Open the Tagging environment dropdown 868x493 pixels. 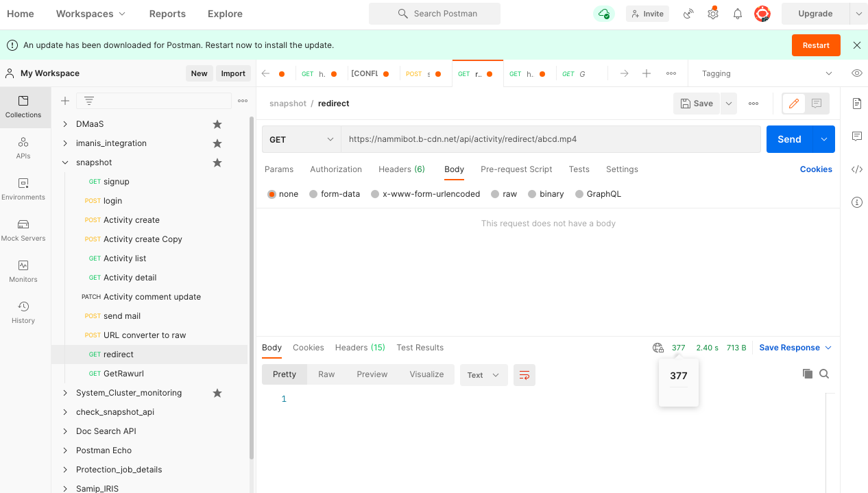point(767,73)
